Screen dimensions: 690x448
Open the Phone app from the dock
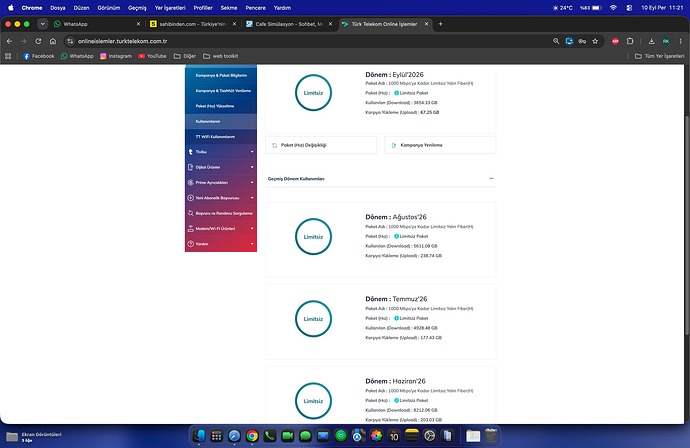click(x=270, y=436)
